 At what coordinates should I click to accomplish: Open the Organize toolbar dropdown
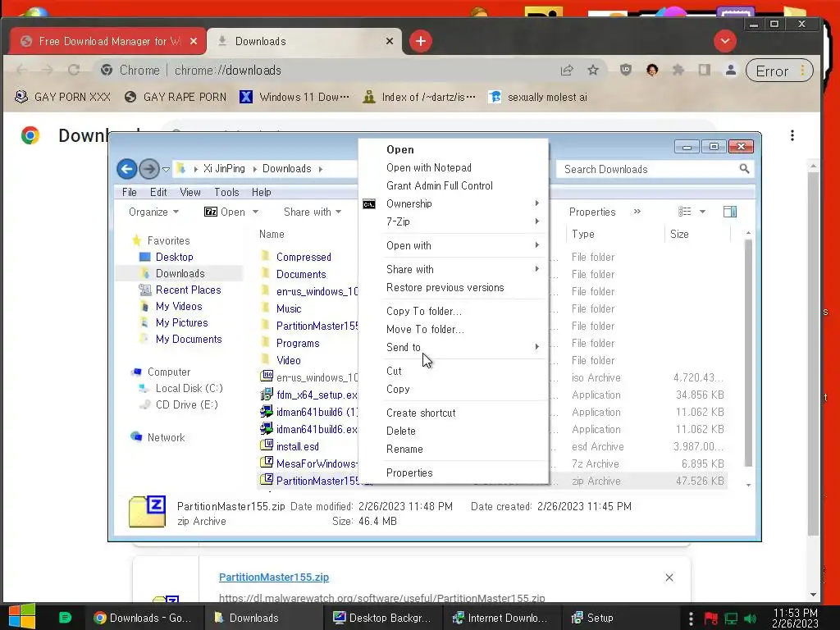coord(153,212)
